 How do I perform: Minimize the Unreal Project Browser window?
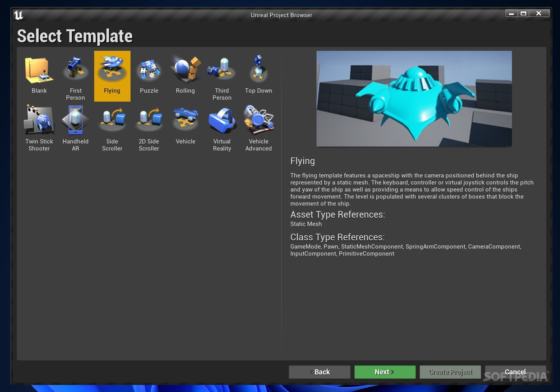pos(511,13)
